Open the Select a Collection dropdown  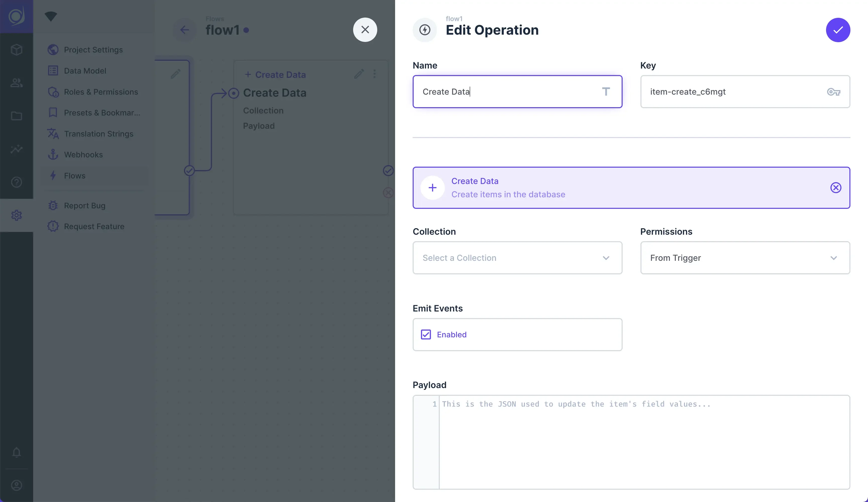pos(517,258)
